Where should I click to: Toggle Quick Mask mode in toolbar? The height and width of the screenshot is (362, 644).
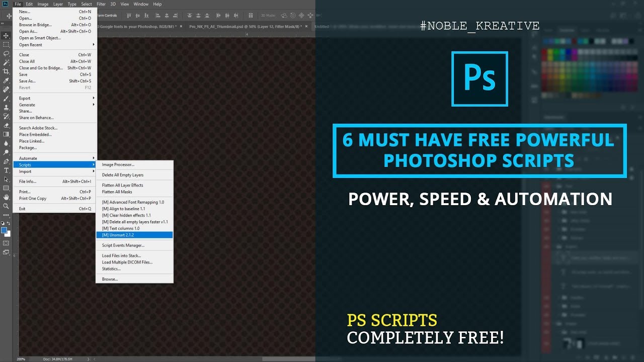[6, 243]
